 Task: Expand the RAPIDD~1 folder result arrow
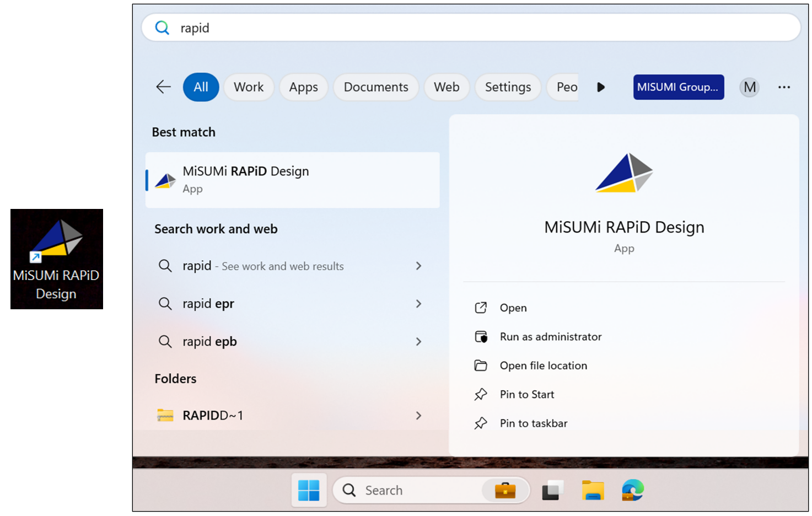tap(418, 416)
